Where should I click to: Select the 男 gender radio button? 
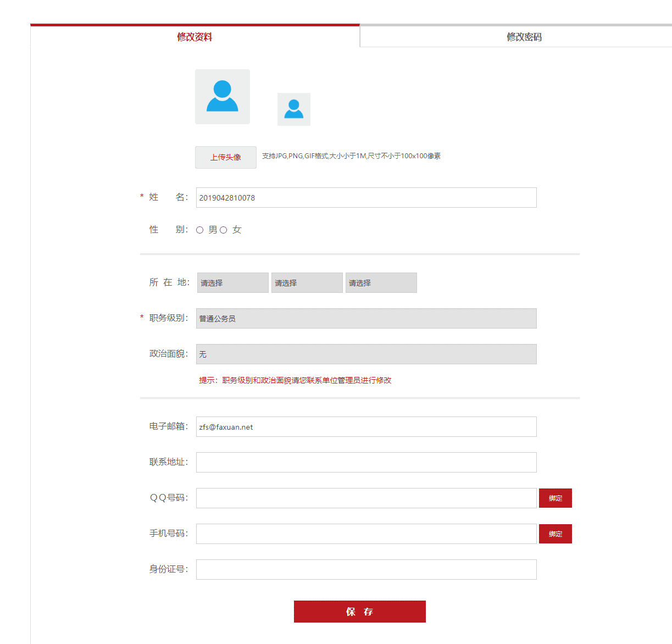(x=200, y=230)
